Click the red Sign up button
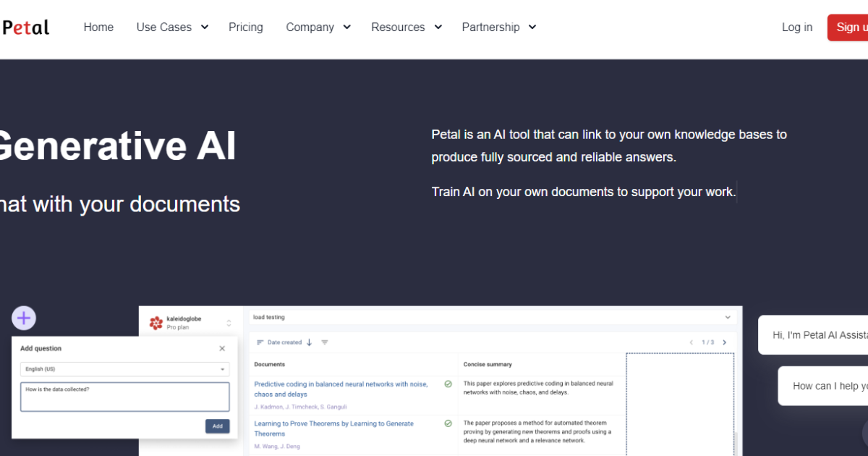 pos(848,28)
